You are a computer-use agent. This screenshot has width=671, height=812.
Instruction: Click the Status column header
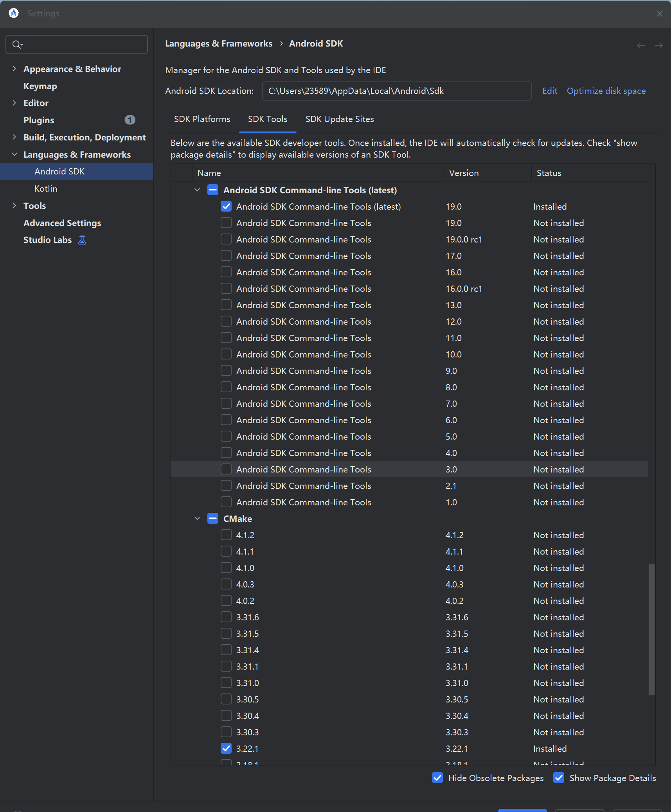click(590, 173)
